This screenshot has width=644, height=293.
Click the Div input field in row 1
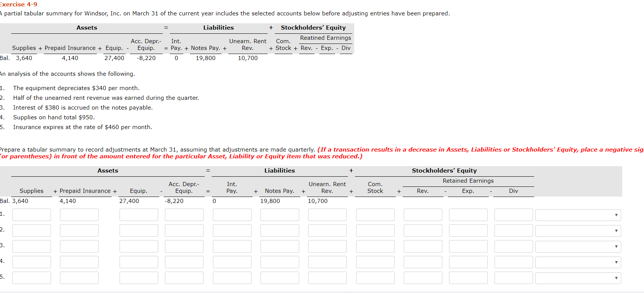(x=514, y=215)
